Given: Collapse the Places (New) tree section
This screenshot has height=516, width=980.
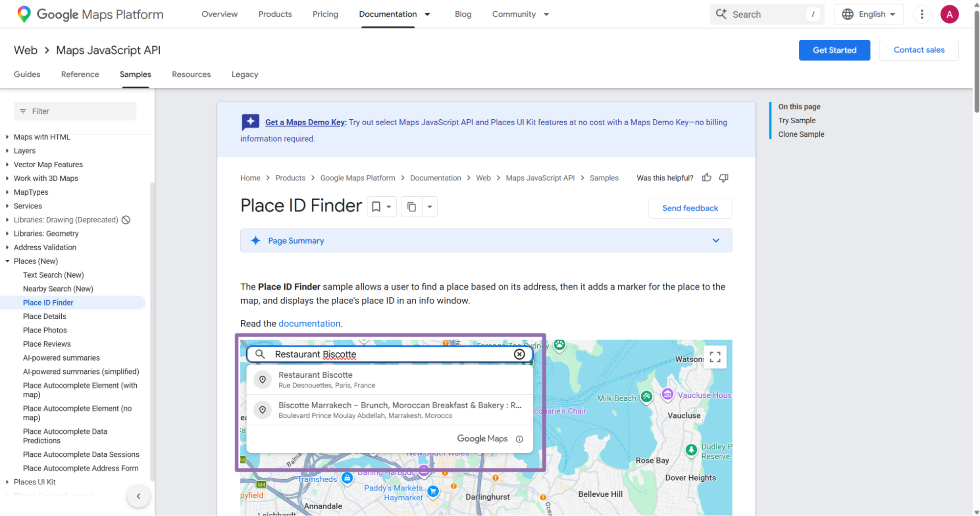Looking at the screenshot, I should (7, 261).
